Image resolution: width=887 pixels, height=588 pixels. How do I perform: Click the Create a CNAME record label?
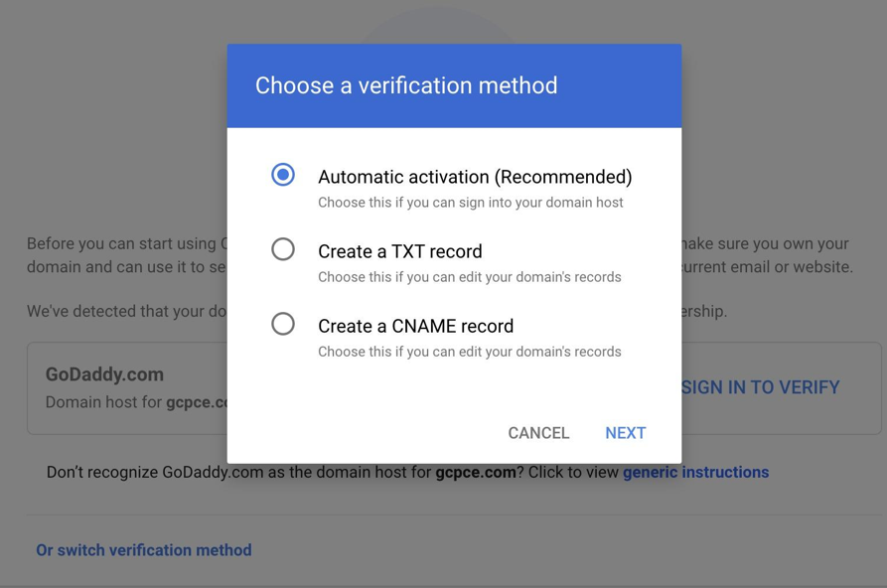coord(415,326)
